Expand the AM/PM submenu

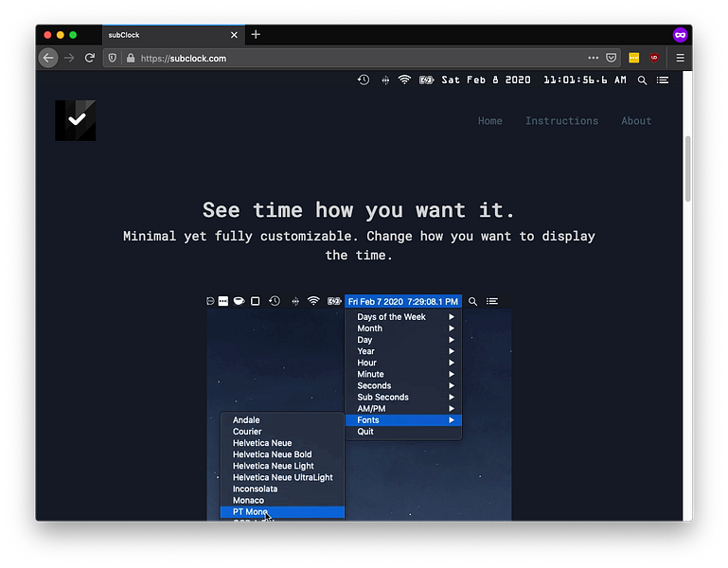[x=403, y=409]
